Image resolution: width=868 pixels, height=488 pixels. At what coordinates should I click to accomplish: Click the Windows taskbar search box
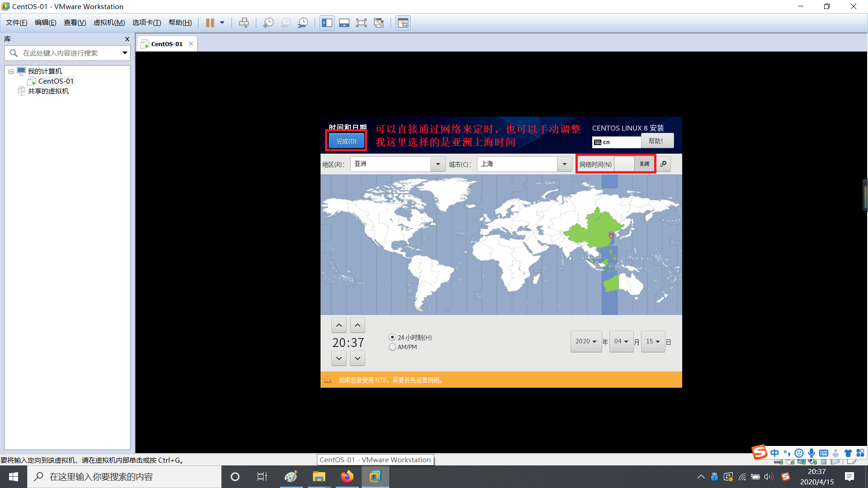coord(124,477)
